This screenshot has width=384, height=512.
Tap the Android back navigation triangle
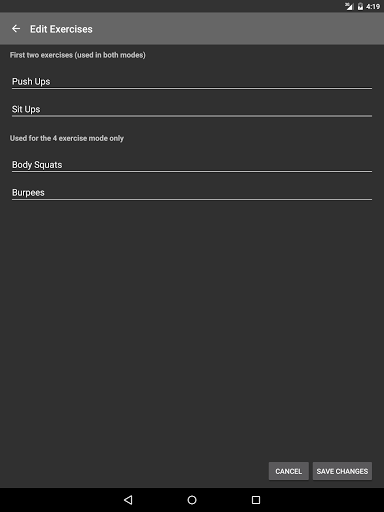(x=128, y=500)
